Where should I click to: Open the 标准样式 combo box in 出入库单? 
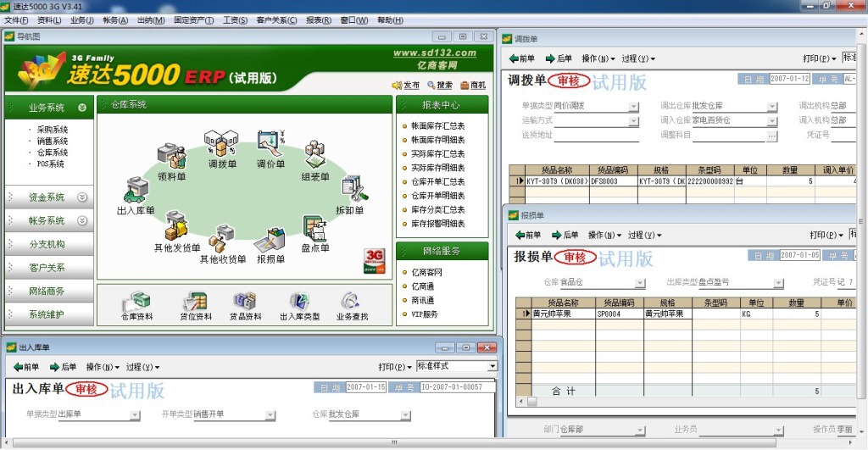pos(492,366)
